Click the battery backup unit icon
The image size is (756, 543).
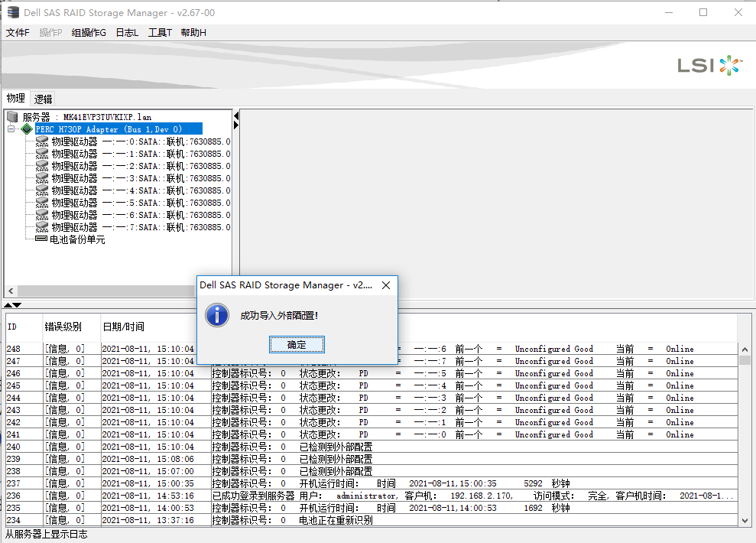(x=41, y=239)
